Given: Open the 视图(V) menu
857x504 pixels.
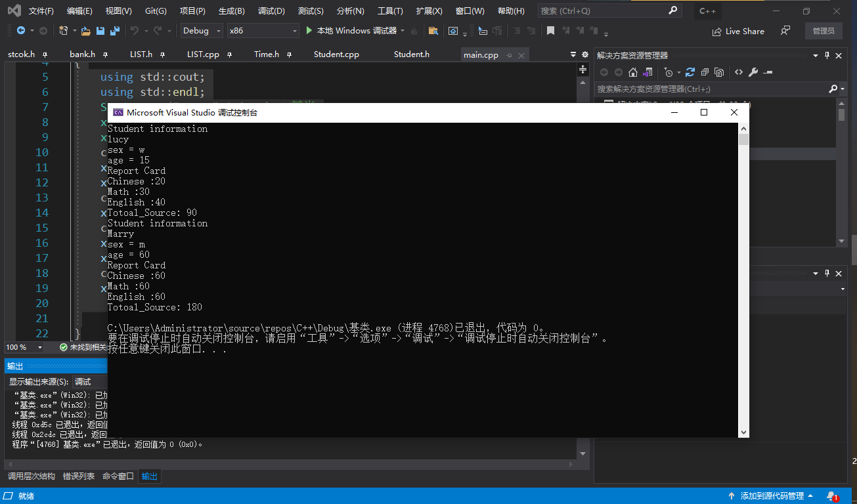Looking at the screenshot, I should [118, 11].
